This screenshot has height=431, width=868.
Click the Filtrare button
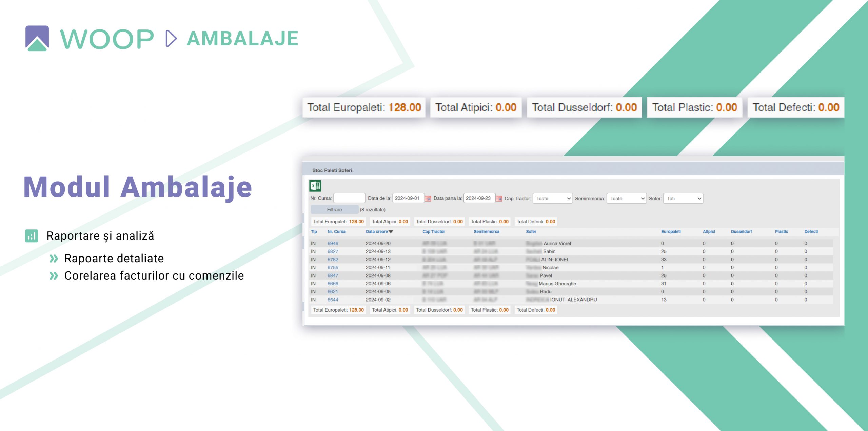(334, 210)
